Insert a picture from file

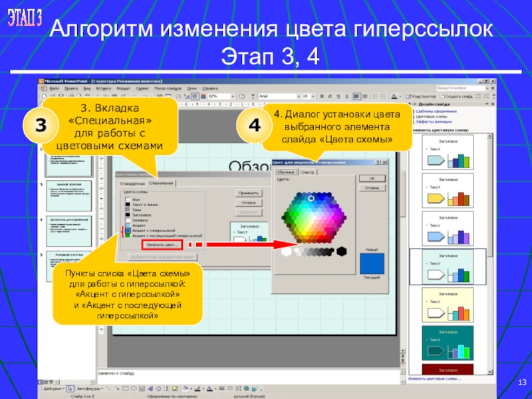click(x=175, y=389)
